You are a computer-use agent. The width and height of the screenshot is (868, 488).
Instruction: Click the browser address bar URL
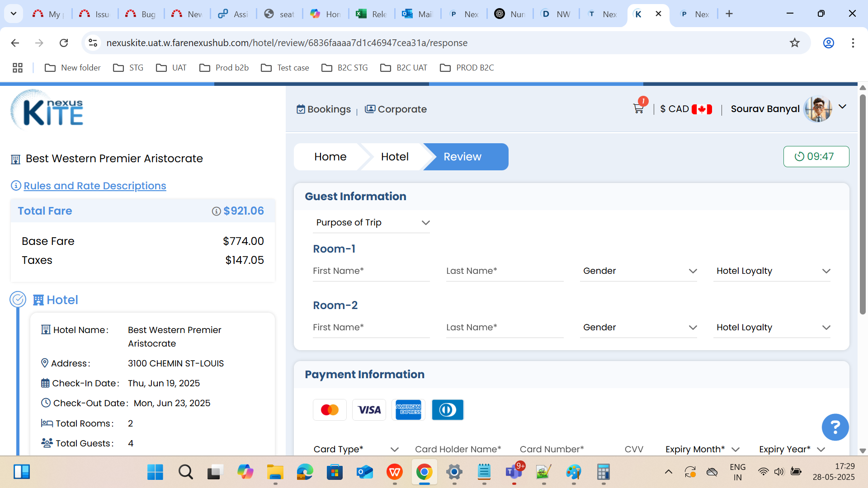click(287, 43)
